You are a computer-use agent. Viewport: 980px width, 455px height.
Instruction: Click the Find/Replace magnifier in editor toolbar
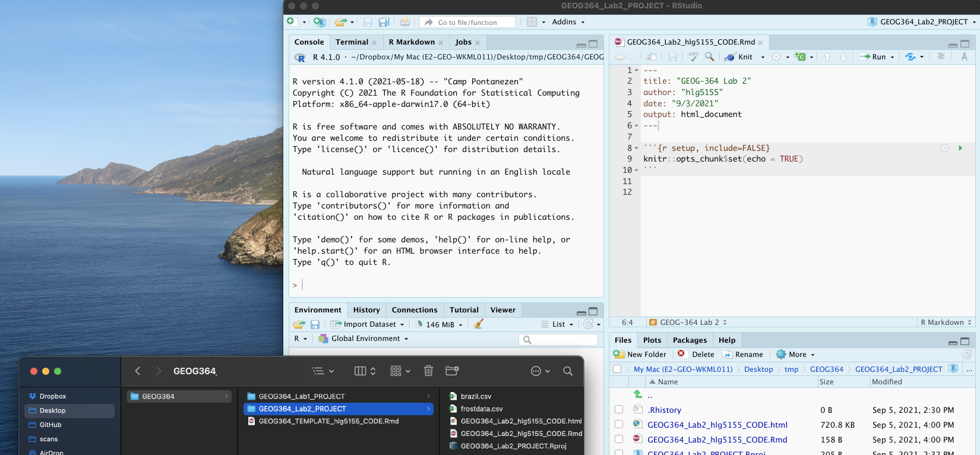[x=710, y=56]
